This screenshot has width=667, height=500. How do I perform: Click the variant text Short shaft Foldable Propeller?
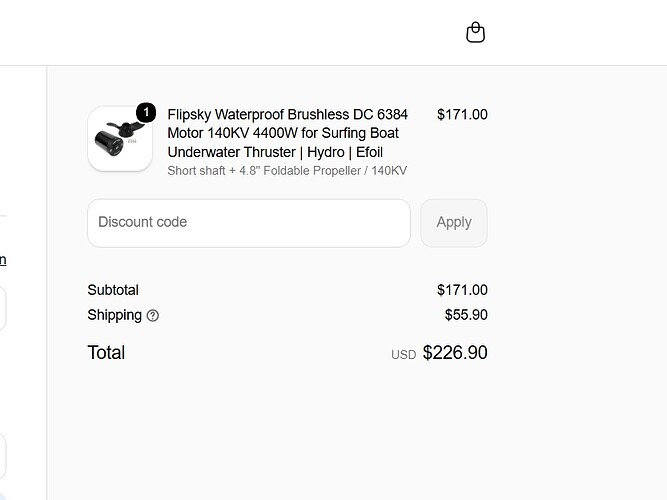(287, 171)
